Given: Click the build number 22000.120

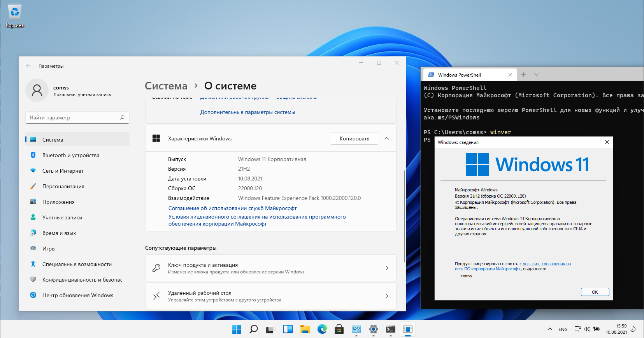Looking at the screenshot, I should (250, 188).
